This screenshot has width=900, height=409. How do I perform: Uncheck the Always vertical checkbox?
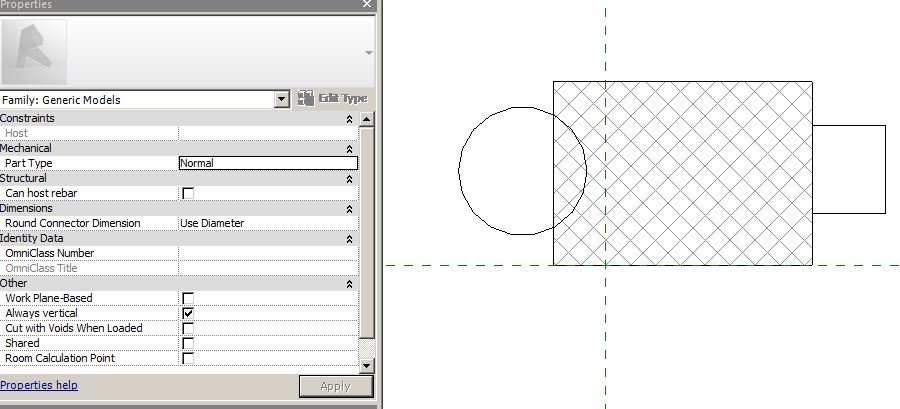[x=188, y=313]
